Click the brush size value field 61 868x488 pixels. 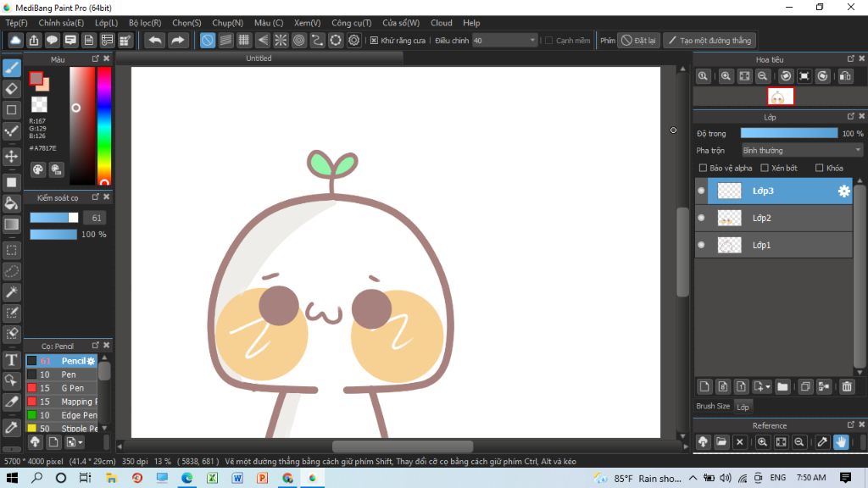[x=95, y=218]
